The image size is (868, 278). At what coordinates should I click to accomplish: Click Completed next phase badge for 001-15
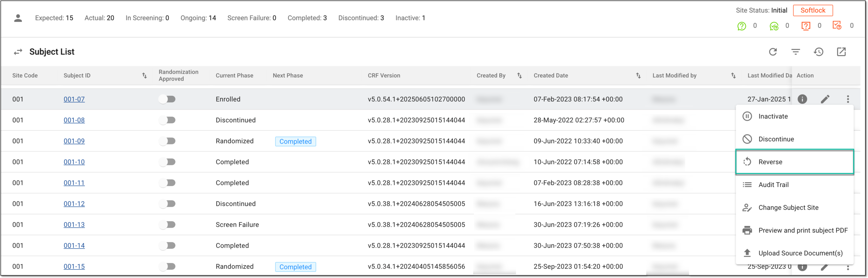(295, 267)
